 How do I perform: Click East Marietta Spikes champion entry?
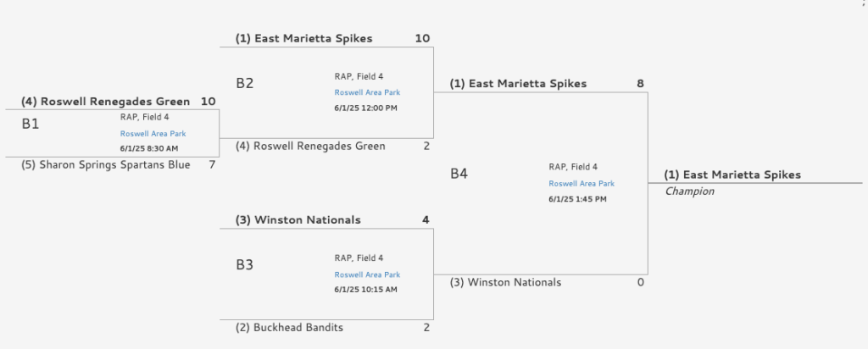point(732,174)
